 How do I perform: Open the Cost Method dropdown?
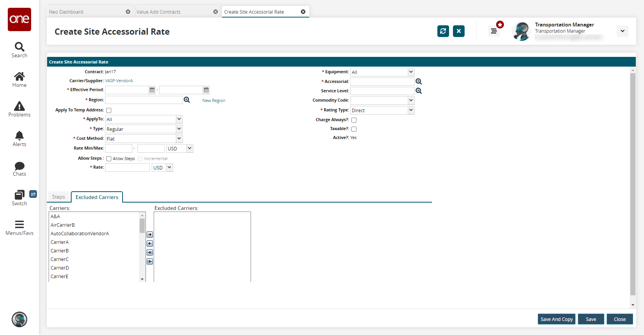pyautogui.click(x=179, y=139)
